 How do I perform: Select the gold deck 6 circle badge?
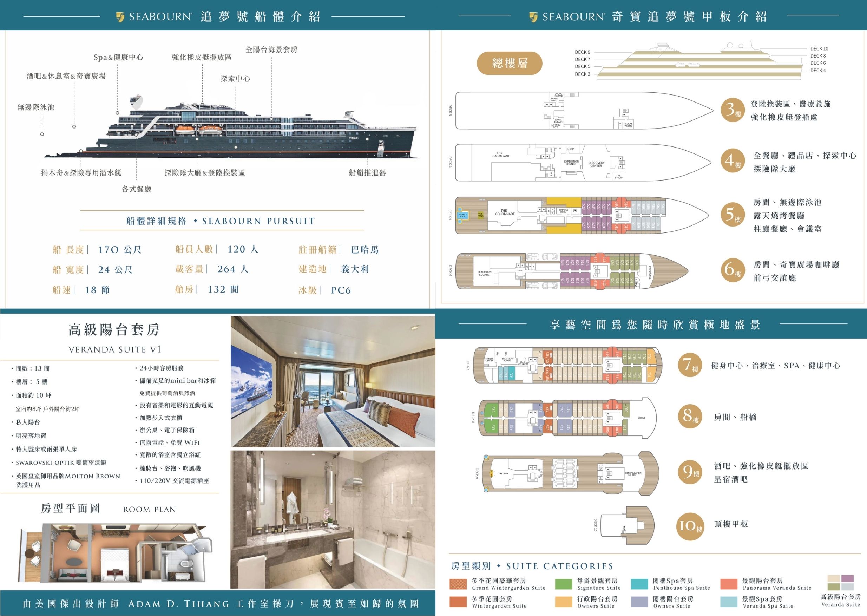[733, 270]
